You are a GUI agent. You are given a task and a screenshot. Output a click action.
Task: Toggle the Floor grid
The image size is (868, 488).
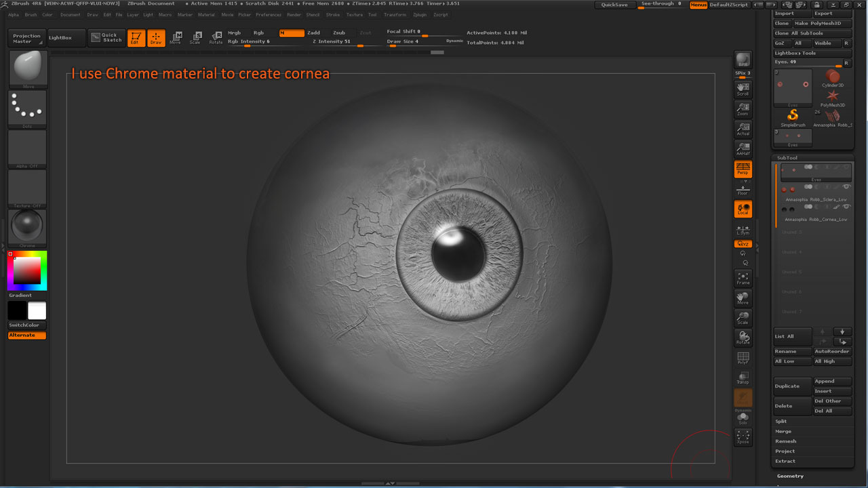(743, 189)
